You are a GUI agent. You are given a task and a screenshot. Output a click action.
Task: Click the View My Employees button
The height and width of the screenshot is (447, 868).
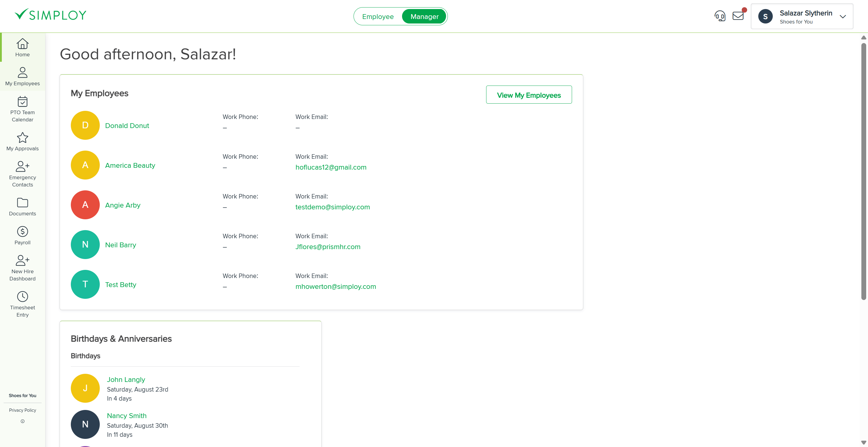(529, 95)
